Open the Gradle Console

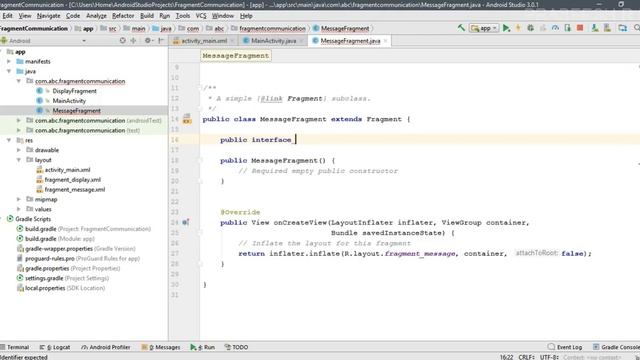[x=616, y=347]
